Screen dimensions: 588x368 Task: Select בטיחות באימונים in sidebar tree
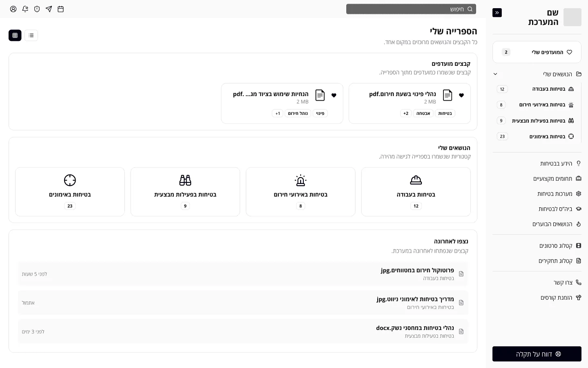tap(536, 137)
